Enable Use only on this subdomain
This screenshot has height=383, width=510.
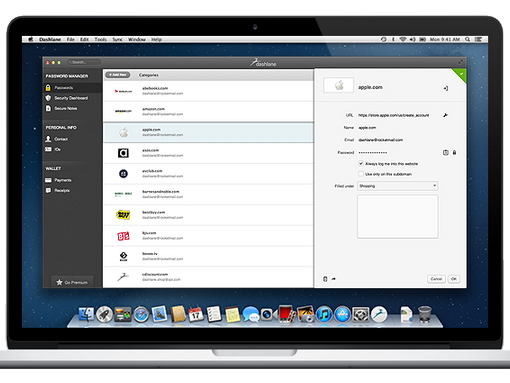[x=361, y=174]
